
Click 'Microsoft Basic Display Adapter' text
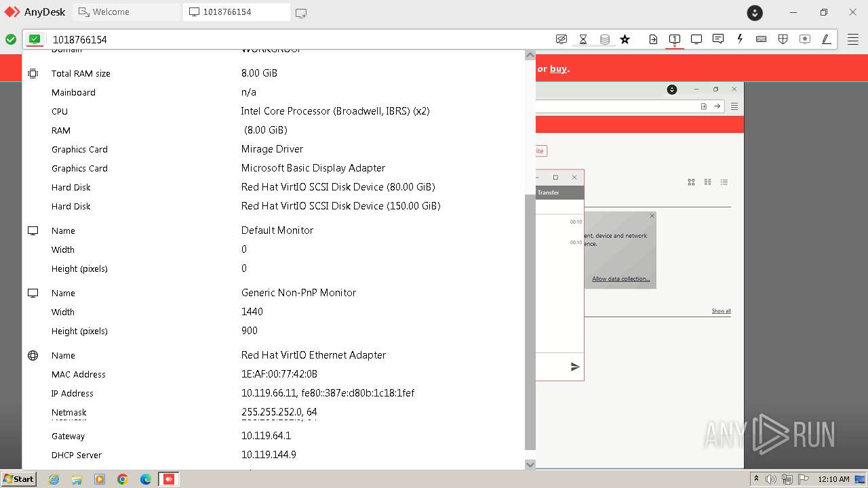click(x=313, y=168)
